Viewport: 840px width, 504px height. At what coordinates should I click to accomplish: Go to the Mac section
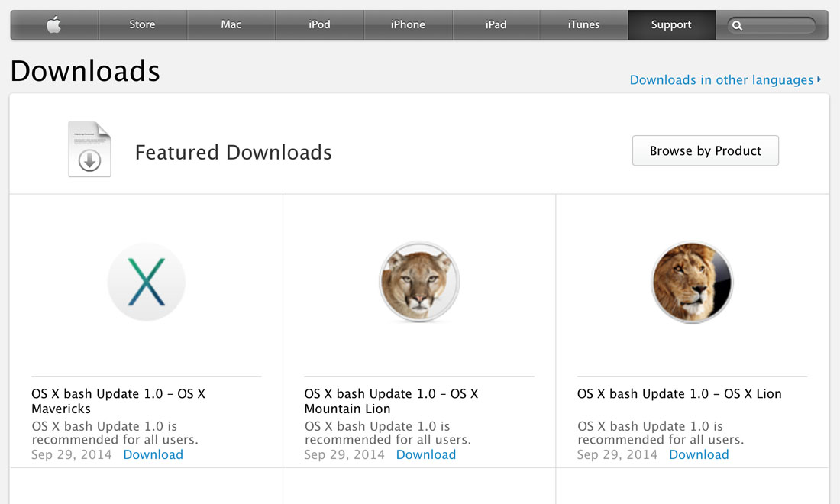[231, 25]
